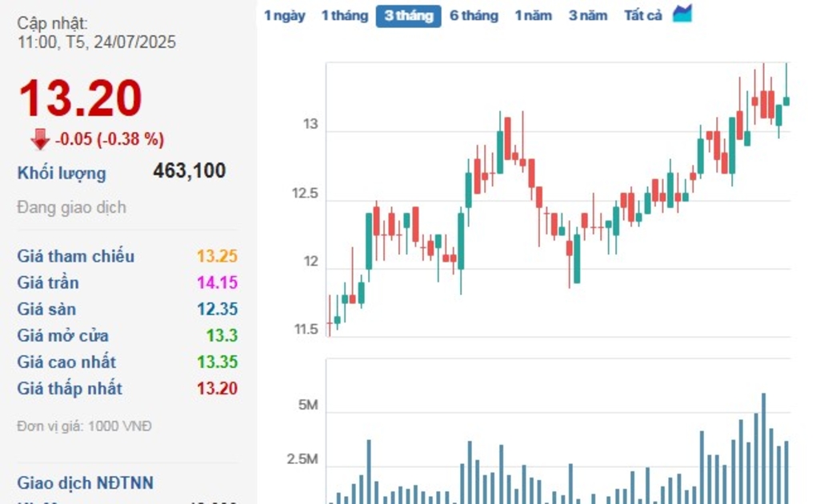Show the 6 tháng chart range
Screen dimensions: 840x504
tap(474, 15)
